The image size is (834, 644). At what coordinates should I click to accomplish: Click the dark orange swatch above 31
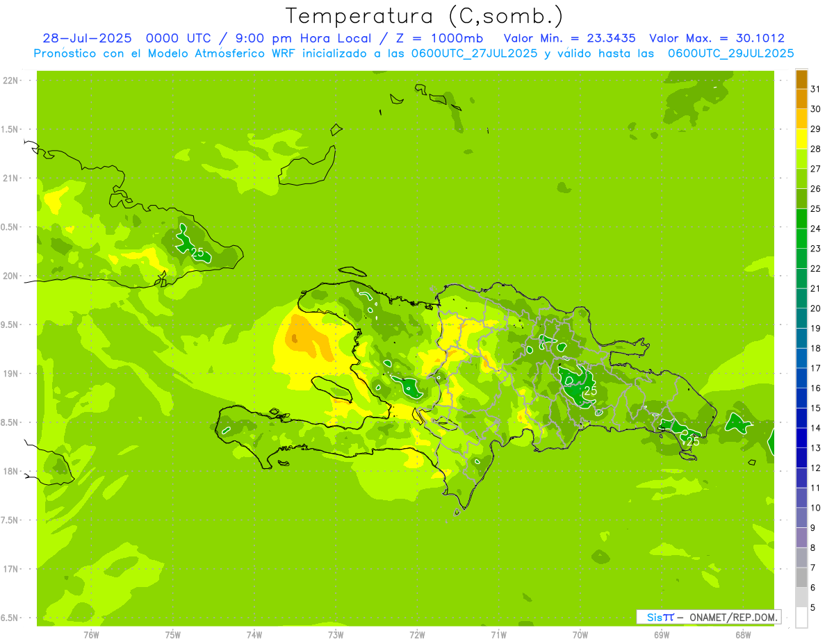(x=801, y=79)
